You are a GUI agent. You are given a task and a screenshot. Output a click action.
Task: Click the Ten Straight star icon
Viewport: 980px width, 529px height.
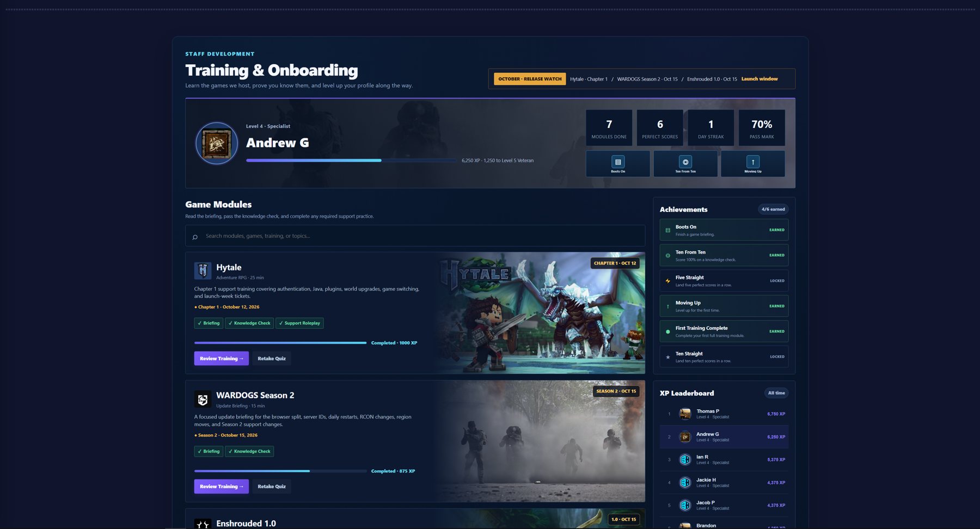click(668, 357)
